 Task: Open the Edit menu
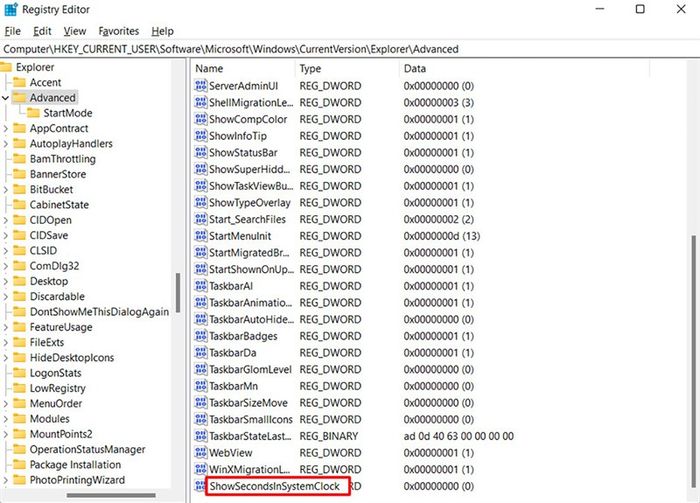pos(42,31)
